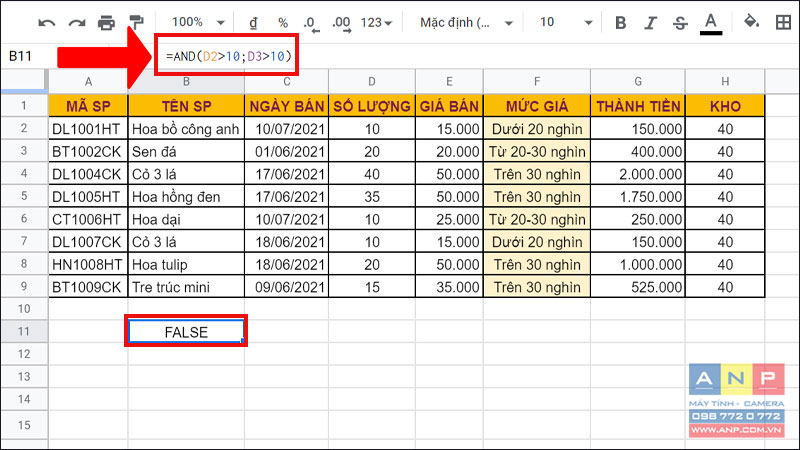This screenshot has height=450, width=800.
Task: Increase decimal places icon
Action: tap(341, 23)
